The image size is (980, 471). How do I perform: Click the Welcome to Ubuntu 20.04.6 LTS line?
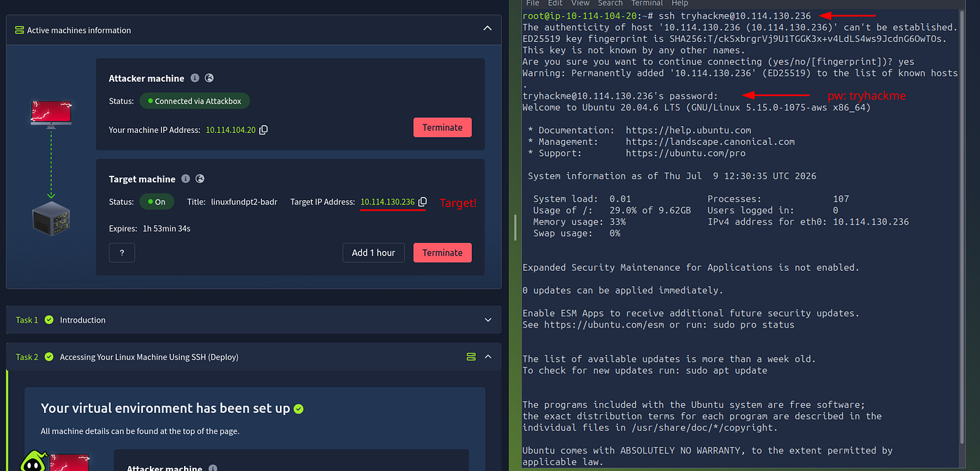coord(696,107)
